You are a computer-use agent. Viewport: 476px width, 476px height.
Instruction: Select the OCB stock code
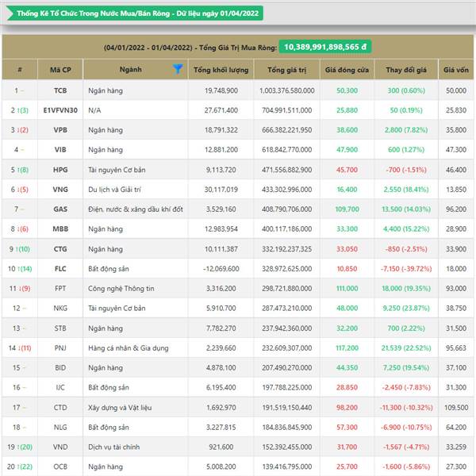pyautogui.click(x=60, y=466)
